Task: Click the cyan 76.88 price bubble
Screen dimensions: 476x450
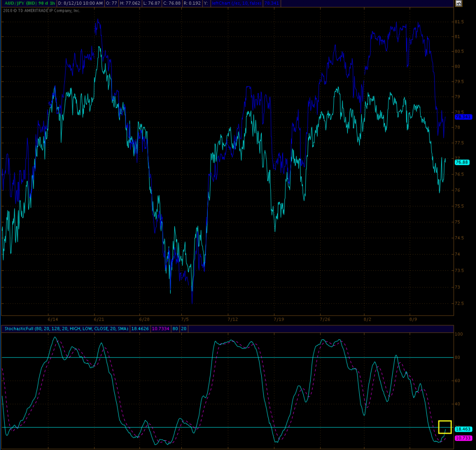Action: pyautogui.click(x=462, y=162)
